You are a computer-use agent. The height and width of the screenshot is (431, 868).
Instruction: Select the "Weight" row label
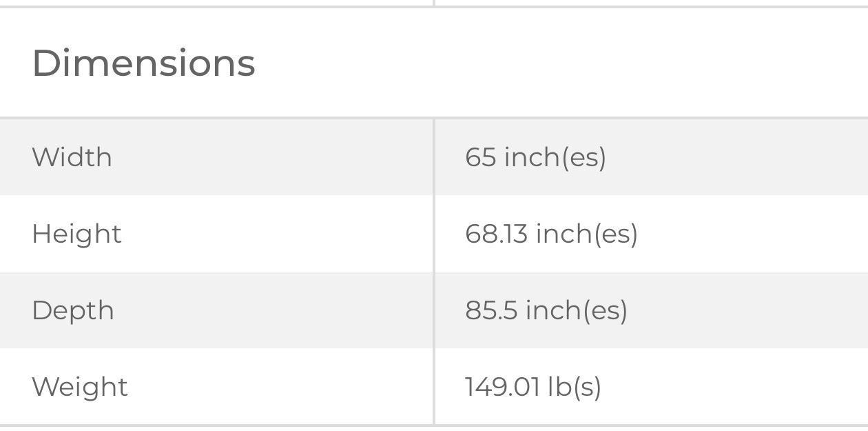[80, 387]
